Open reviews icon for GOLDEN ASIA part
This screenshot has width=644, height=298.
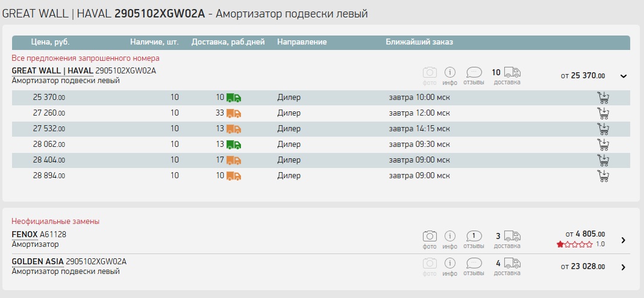point(474,262)
